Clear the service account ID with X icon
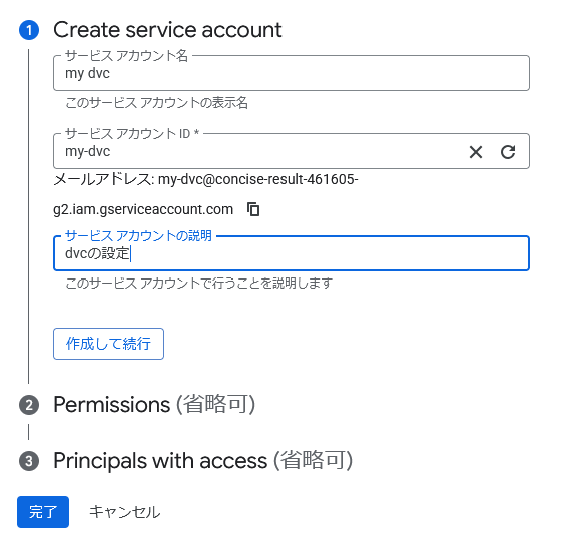Image resolution: width=562 pixels, height=556 pixels. (476, 152)
